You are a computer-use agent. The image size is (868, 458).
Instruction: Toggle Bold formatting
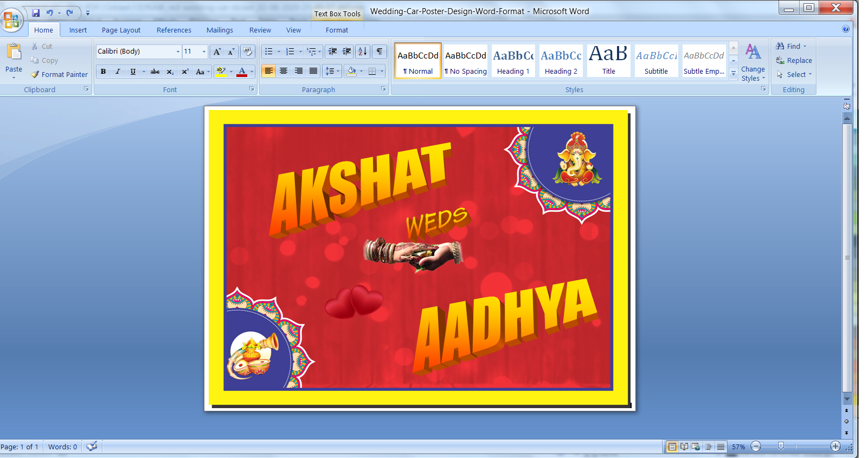103,72
